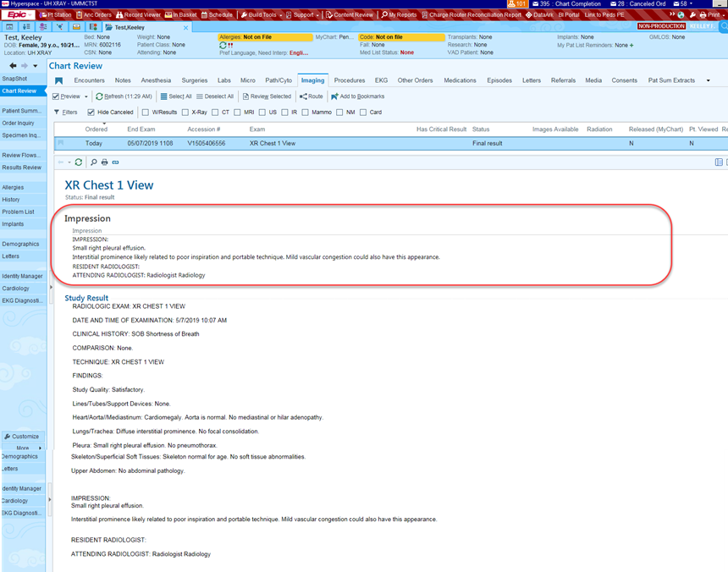Open the Procedures tab
The image size is (728, 572).
(350, 80)
